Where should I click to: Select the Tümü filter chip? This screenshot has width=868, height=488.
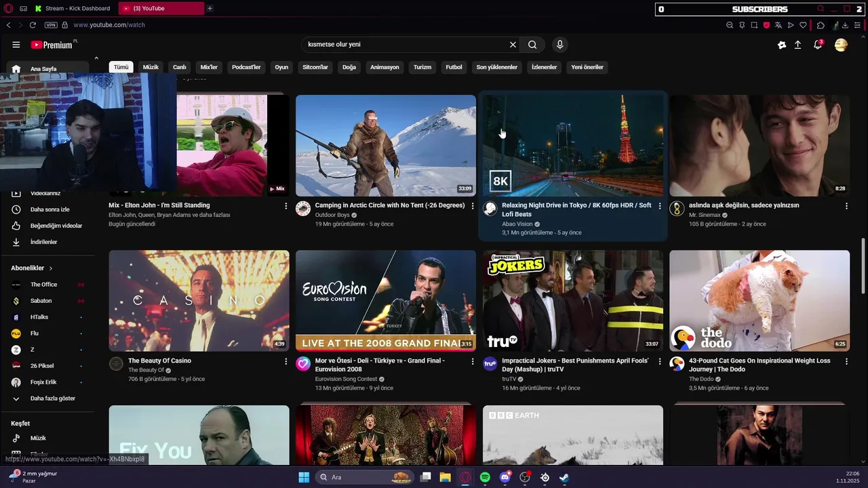(x=121, y=67)
